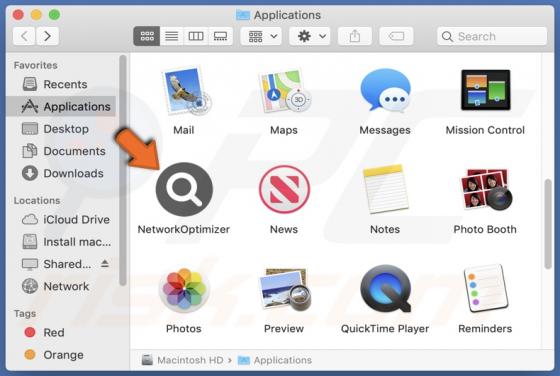The height and width of the screenshot is (376, 560).
Task: Minimize the window with the yellow button
Action: coord(36,15)
